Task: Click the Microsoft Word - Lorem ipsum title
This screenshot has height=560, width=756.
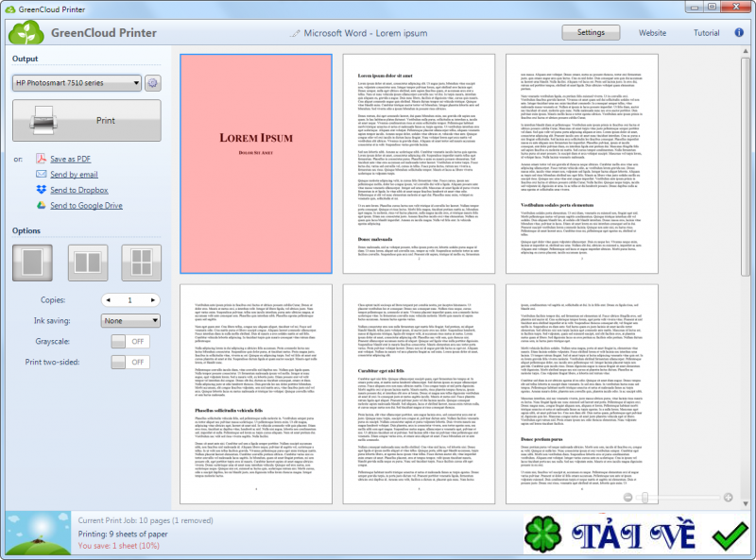Action: tap(366, 33)
